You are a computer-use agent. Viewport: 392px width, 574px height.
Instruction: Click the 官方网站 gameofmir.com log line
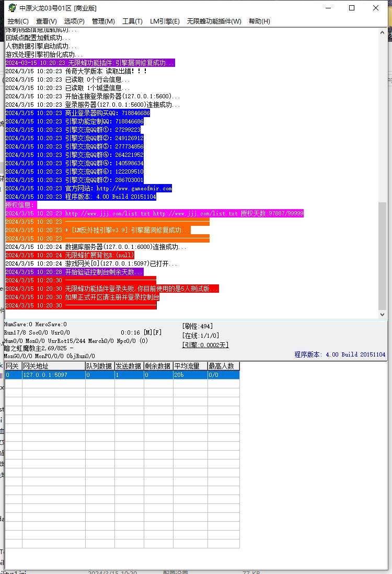pos(88,188)
